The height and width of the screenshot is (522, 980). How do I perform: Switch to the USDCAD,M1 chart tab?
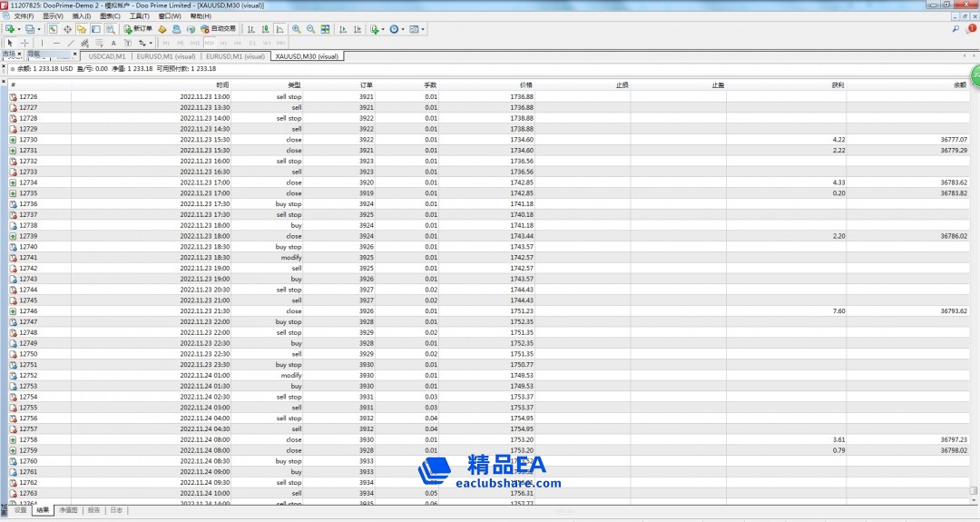108,56
